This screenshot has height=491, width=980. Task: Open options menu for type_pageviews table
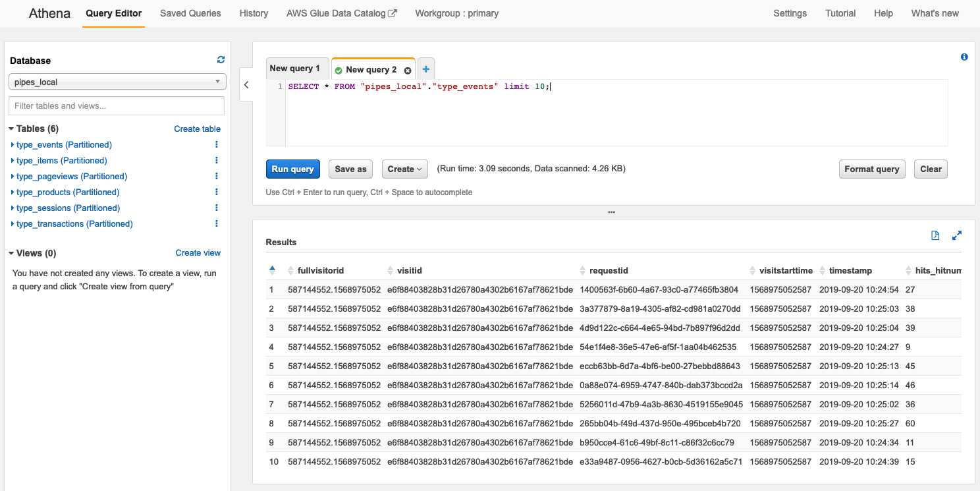pos(217,176)
